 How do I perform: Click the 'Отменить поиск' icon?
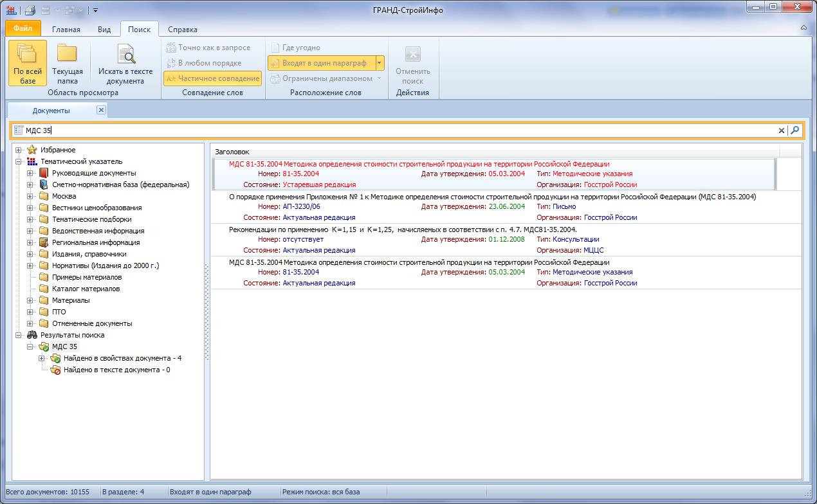[412, 55]
